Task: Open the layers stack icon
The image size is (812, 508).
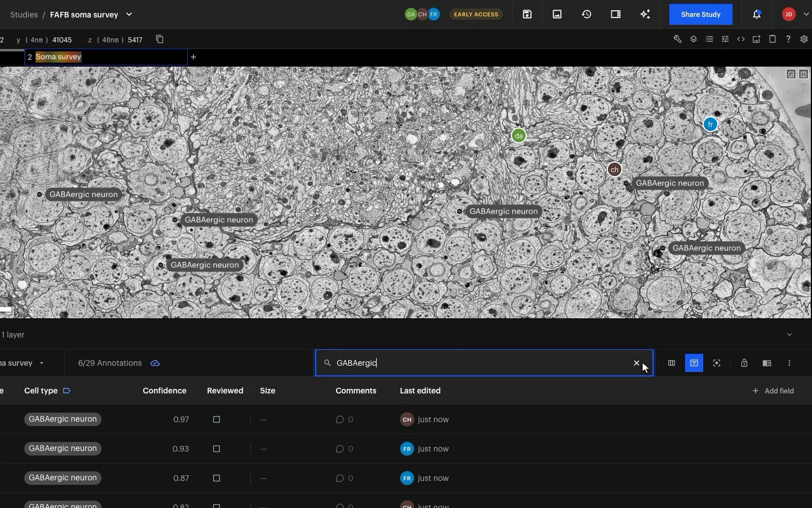Action: 694,39
